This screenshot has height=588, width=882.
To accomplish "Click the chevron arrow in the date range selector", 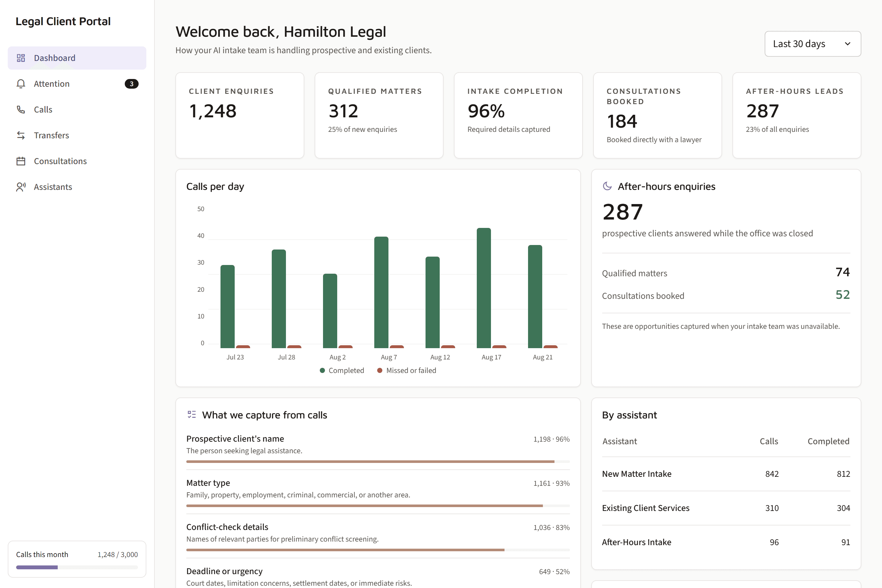I will click(848, 44).
